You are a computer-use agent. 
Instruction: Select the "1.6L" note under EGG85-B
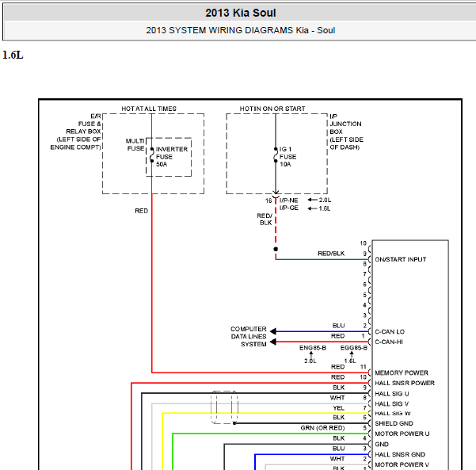point(350,361)
